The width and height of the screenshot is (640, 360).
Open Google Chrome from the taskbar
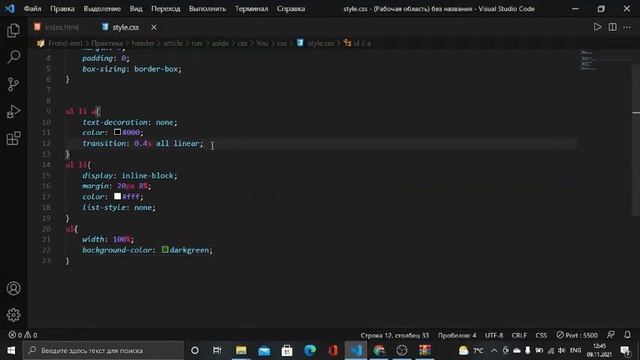pyautogui.click(x=379, y=350)
